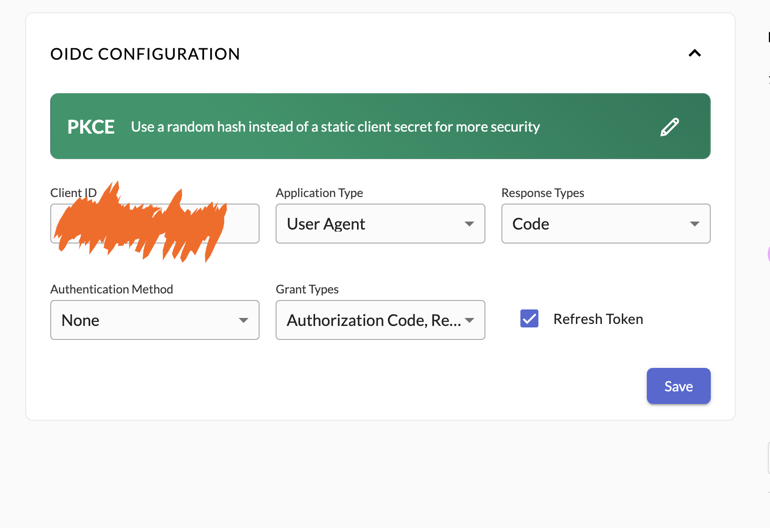Click the Client ID input field
Screen dimensions: 770x528
pos(155,223)
